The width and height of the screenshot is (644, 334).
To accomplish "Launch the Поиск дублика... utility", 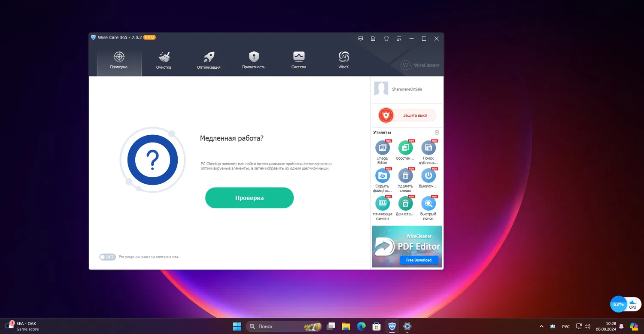I will tap(428, 152).
